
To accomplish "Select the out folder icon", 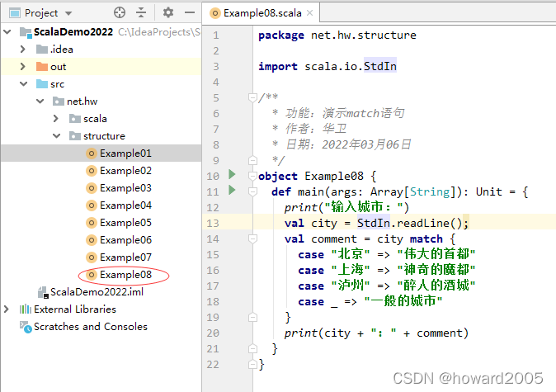I will click(x=42, y=66).
